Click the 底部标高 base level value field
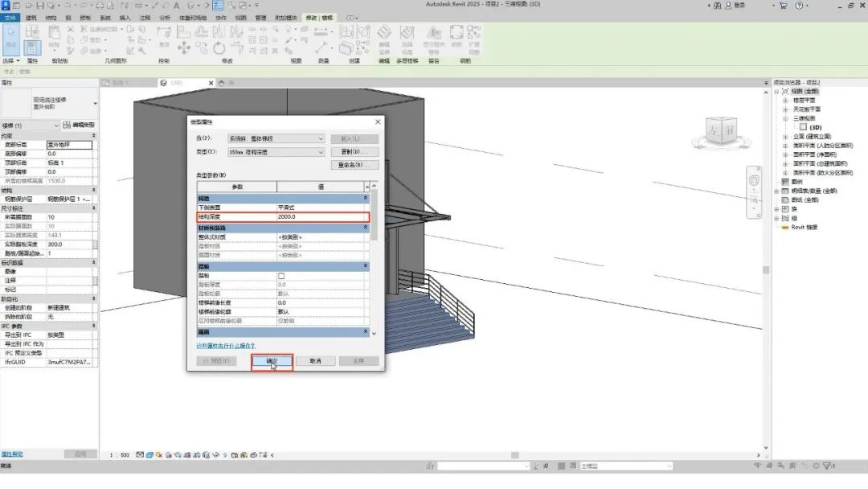 [69, 145]
